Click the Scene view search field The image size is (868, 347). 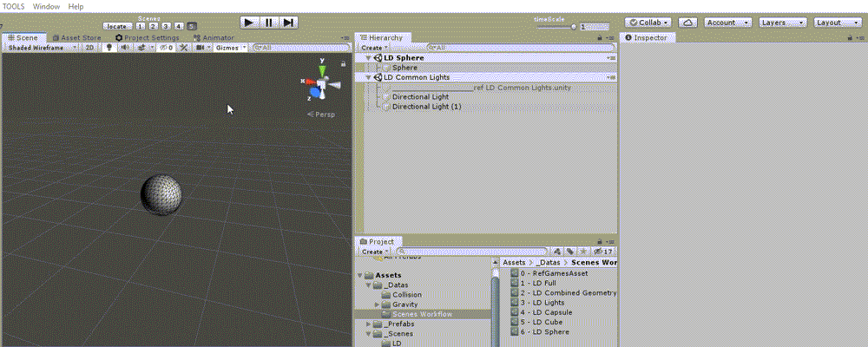pos(300,48)
